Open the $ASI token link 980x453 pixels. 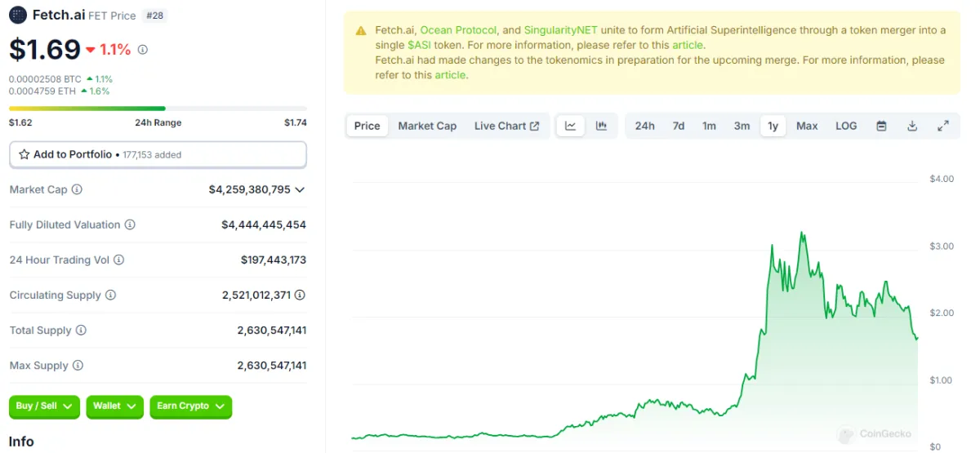click(x=419, y=45)
